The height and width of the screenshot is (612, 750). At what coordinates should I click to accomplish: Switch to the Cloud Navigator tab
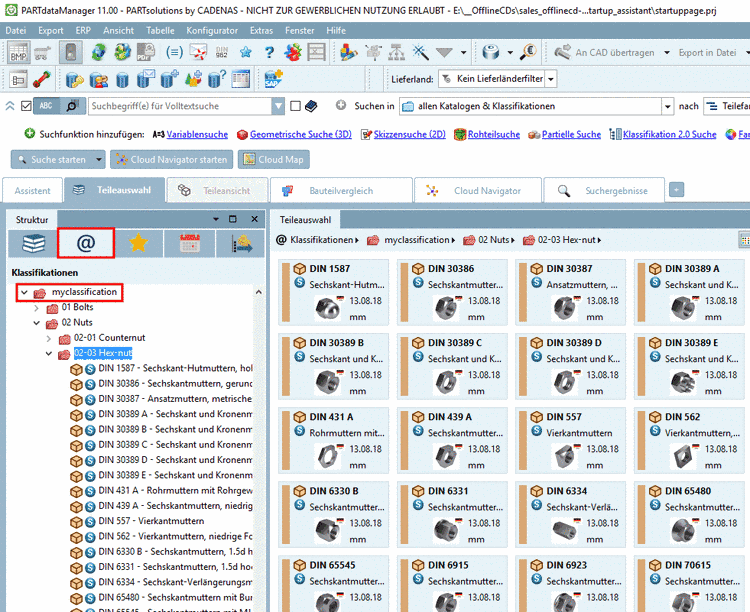[478, 190]
